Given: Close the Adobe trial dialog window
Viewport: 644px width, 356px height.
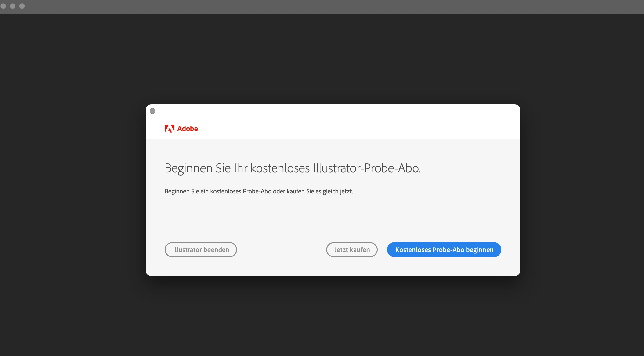Looking at the screenshot, I should click(152, 111).
